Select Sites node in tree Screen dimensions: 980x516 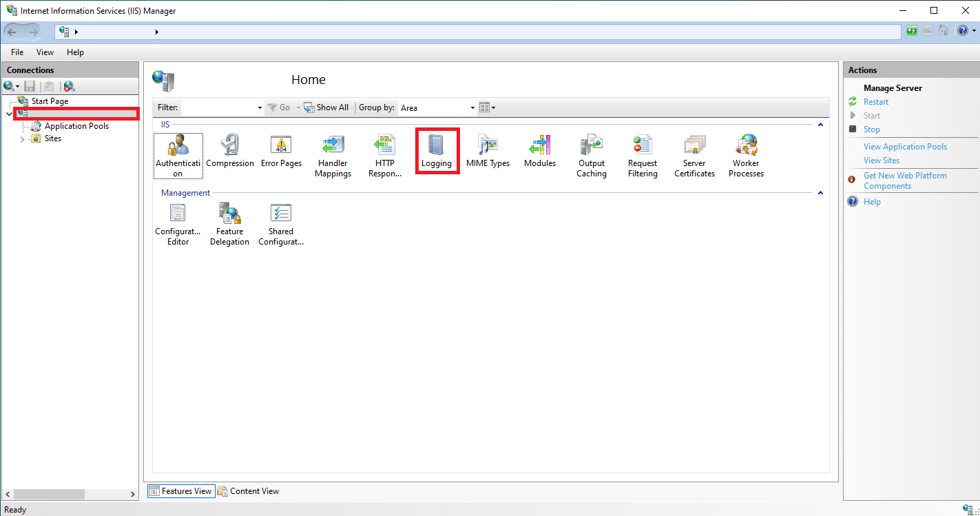tap(53, 138)
